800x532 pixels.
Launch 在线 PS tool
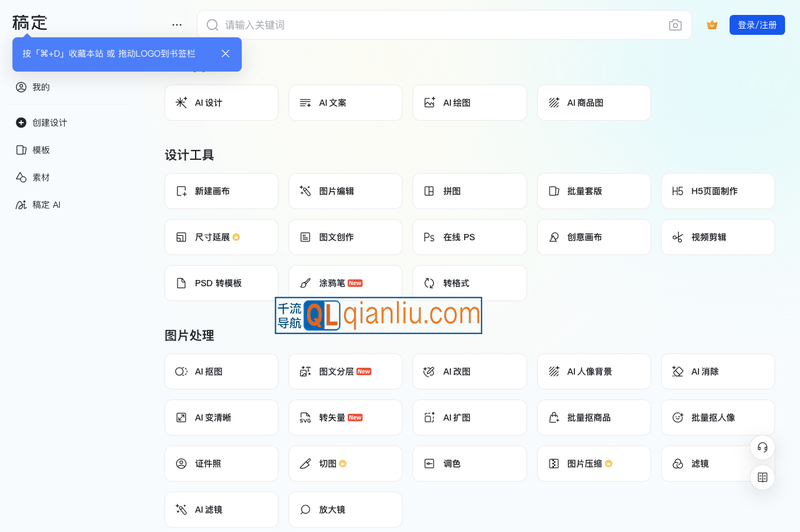click(x=469, y=237)
